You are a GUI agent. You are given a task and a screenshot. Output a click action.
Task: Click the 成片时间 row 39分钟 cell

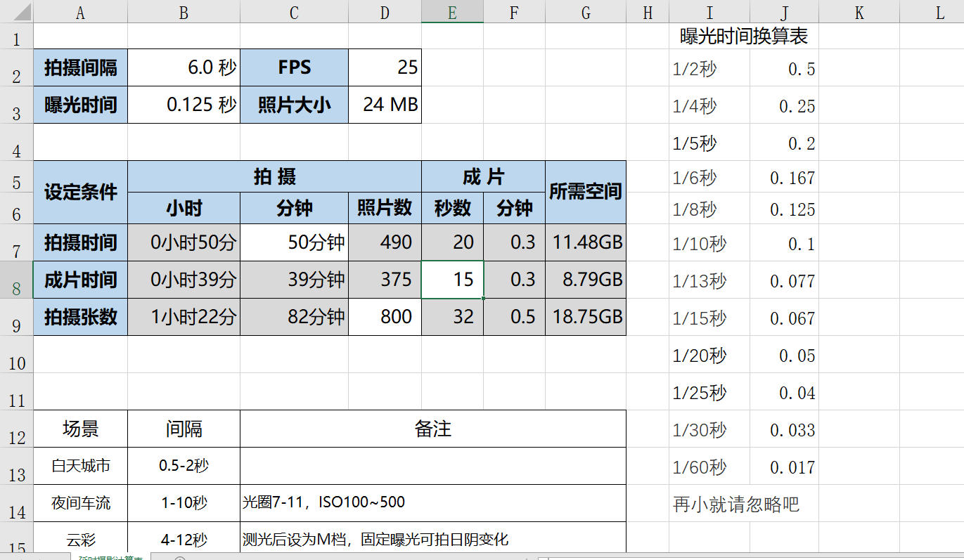point(294,279)
